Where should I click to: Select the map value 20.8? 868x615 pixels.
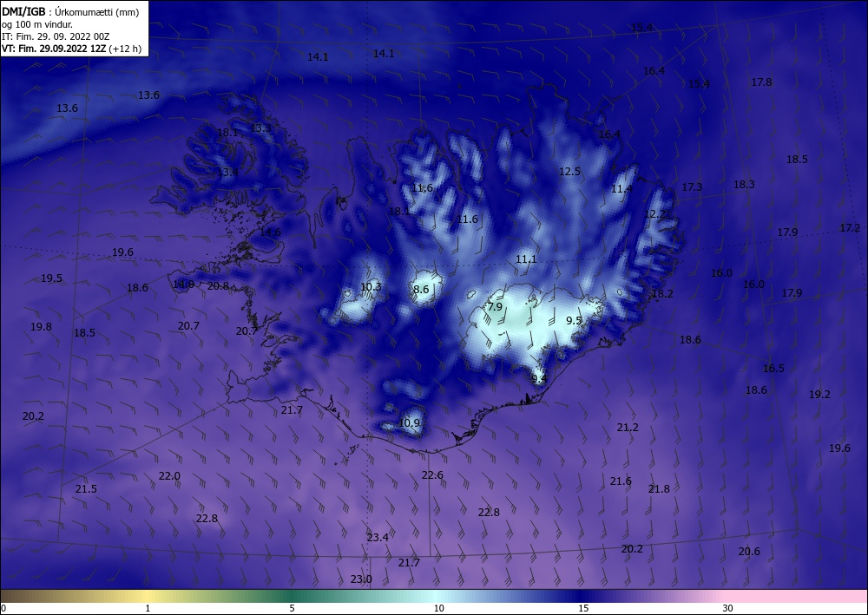(x=218, y=286)
